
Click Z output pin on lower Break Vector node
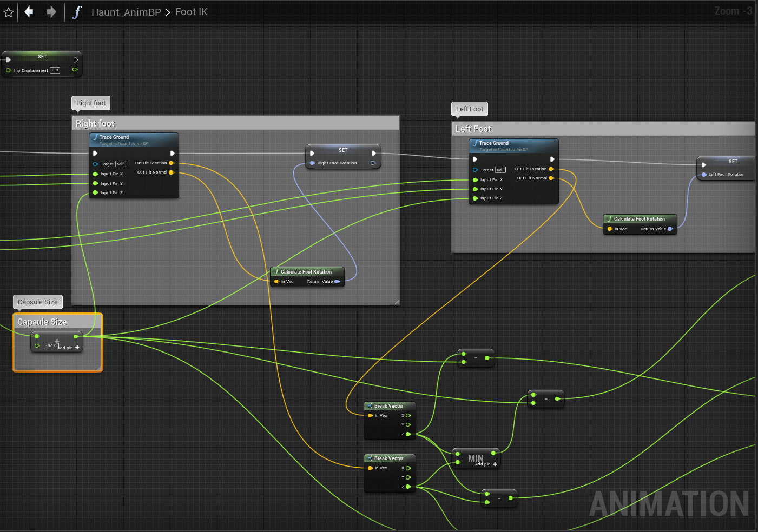(408, 487)
